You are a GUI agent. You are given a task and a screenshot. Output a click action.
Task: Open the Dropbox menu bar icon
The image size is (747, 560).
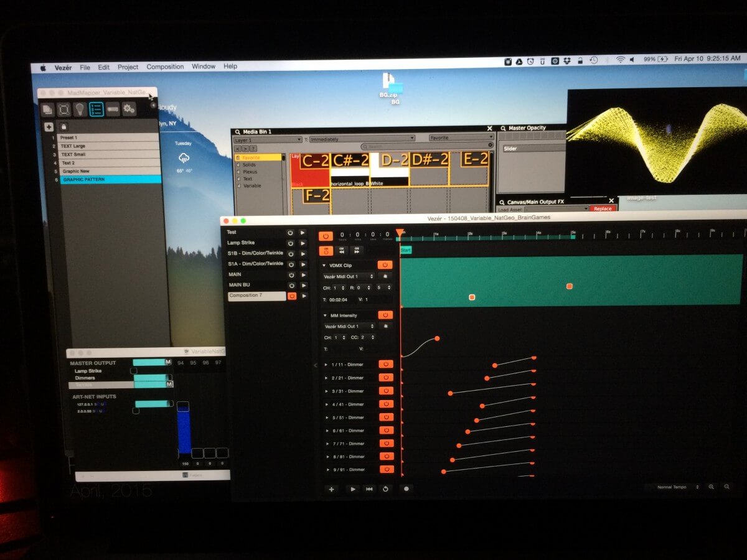click(567, 60)
